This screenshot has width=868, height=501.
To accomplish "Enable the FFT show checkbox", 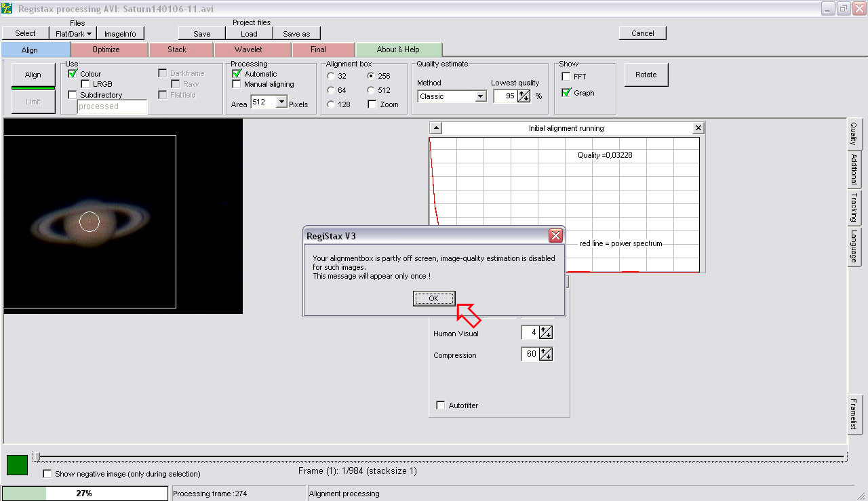I will (x=566, y=77).
